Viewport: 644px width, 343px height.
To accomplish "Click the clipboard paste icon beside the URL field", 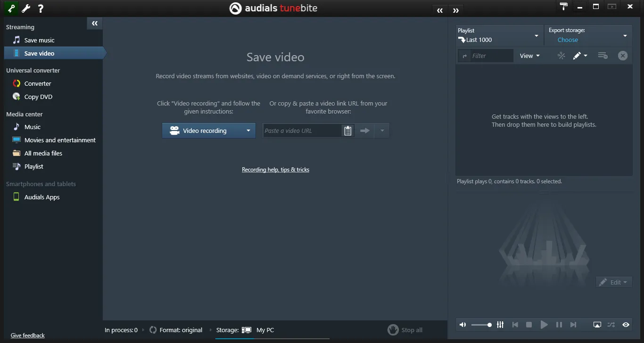I will click(x=347, y=131).
